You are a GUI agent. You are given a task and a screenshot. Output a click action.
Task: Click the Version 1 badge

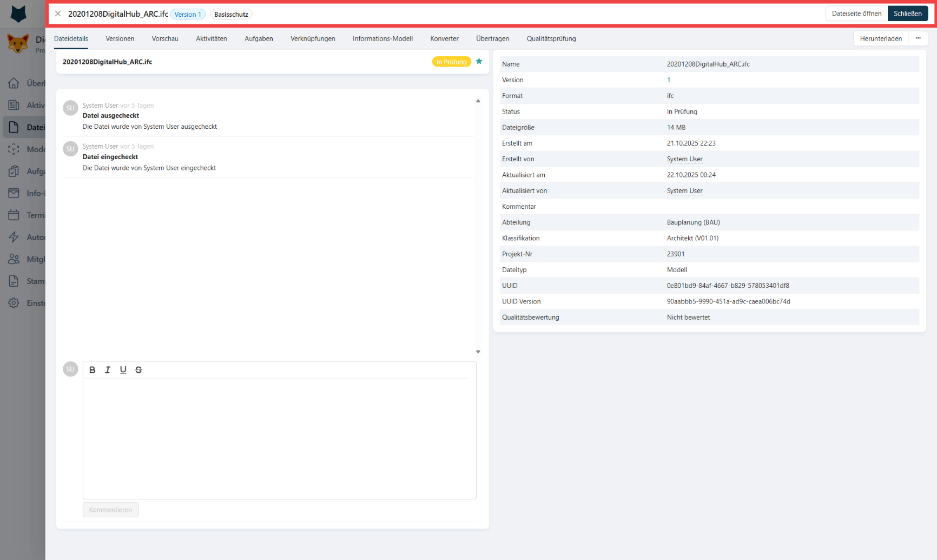click(x=188, y=14)
